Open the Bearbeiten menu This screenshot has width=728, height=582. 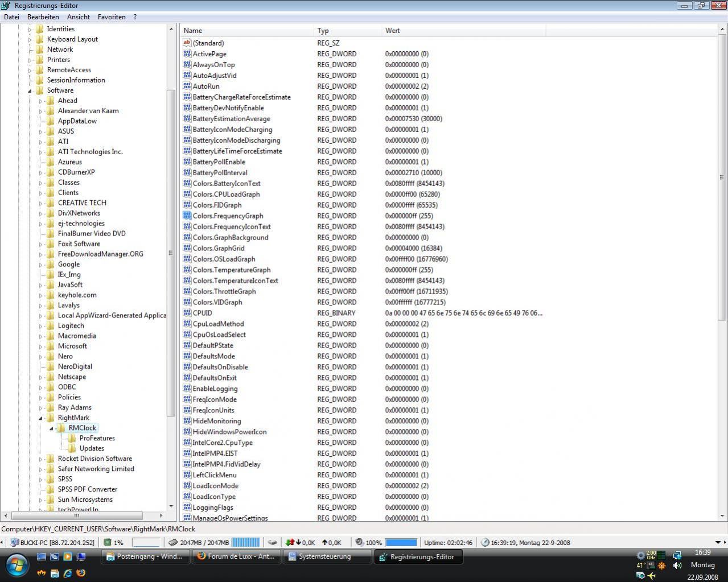[43, 17]
